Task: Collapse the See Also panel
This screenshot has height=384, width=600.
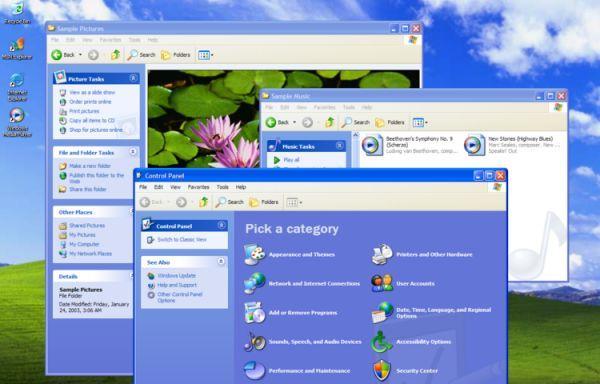Action: 221,262
